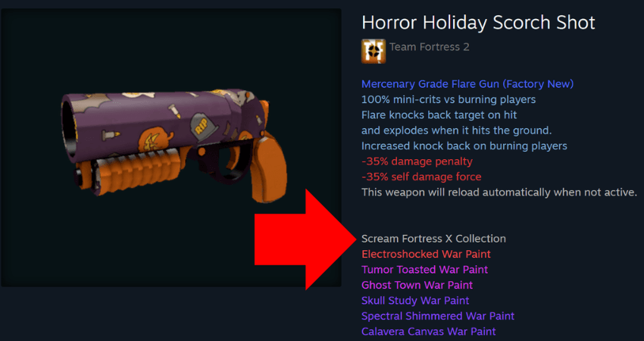The width and height of the screenshot is (644, 341).
Task: Click the large red arrow graphic
Action: (x=305, y=239)
